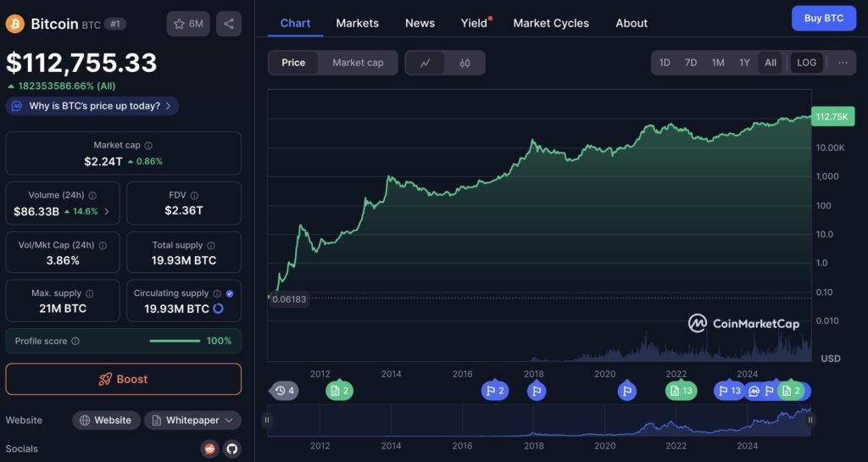
Task: Show Max. supply info icon
Action: (90, 294)
